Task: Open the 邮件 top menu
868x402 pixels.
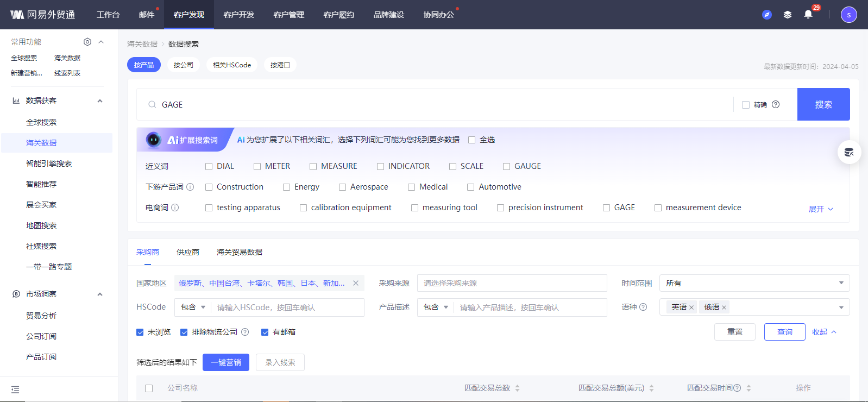Action: 147,15
